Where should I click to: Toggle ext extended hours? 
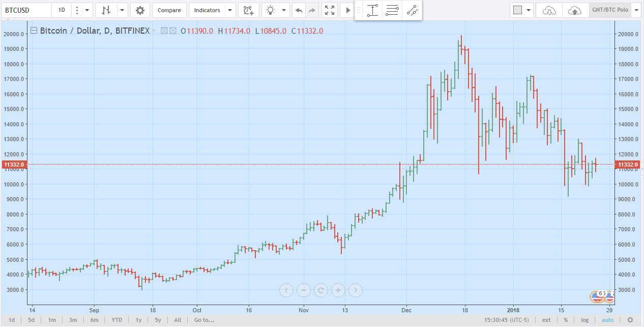(546, 320)
